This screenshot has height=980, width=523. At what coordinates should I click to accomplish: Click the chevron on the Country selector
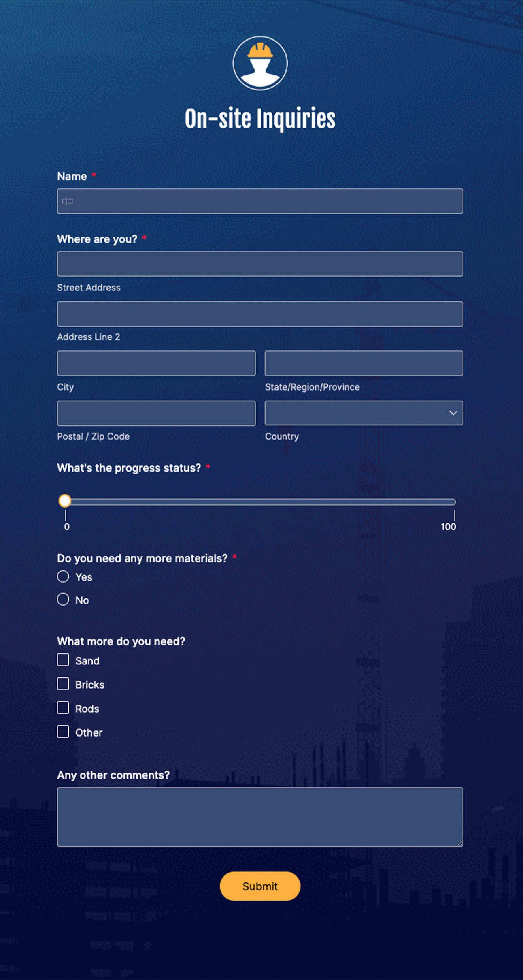453,413
